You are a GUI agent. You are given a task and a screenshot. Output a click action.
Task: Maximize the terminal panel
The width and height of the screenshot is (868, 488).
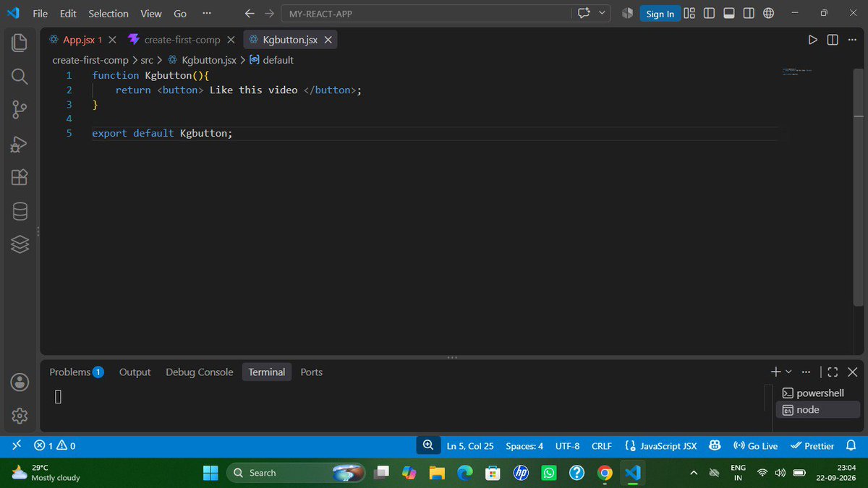click(833, 372)
